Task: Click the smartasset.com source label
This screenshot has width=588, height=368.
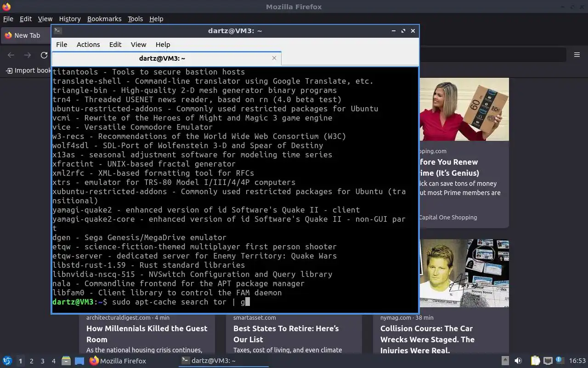Action: pyautogui.click(x=254, y=317)
